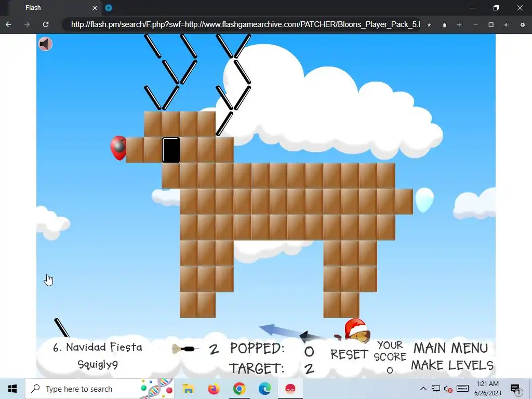Click the URL address bar

(241, 24)
